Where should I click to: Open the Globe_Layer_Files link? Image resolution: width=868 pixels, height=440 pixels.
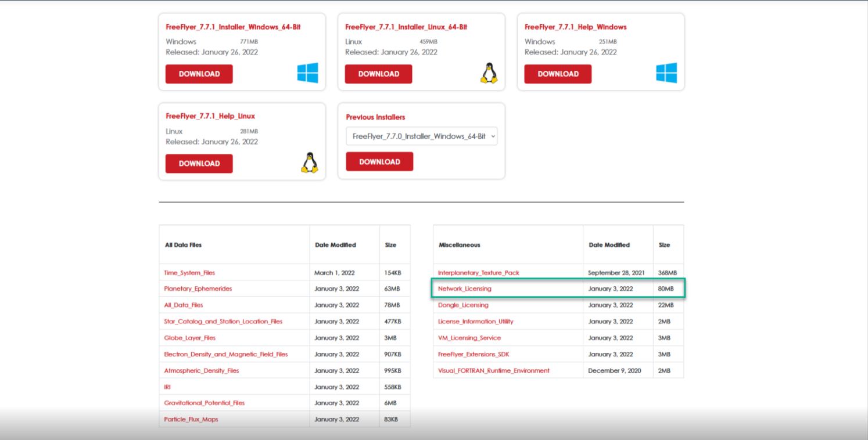(x=190, y=338)
